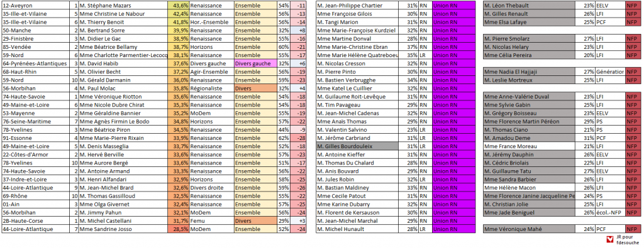Click the Mme Véronique Mahé cell
This screenshot has width=644, height=248.
(x=528, y=229)
